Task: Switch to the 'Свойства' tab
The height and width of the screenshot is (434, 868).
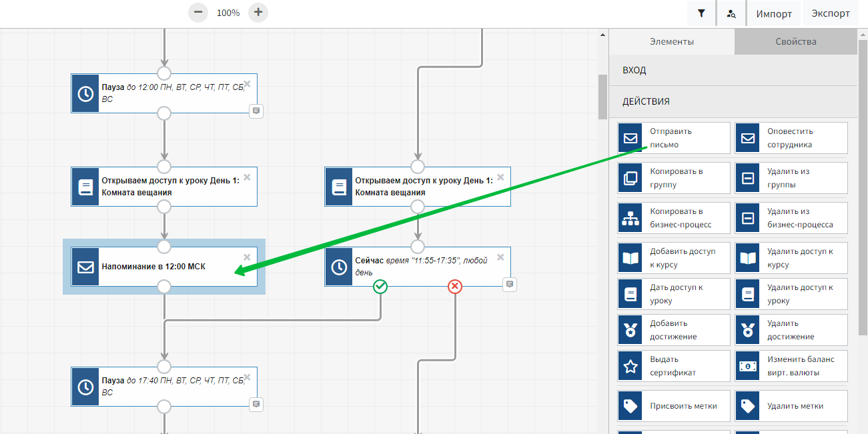Action: tap(795, 41)
